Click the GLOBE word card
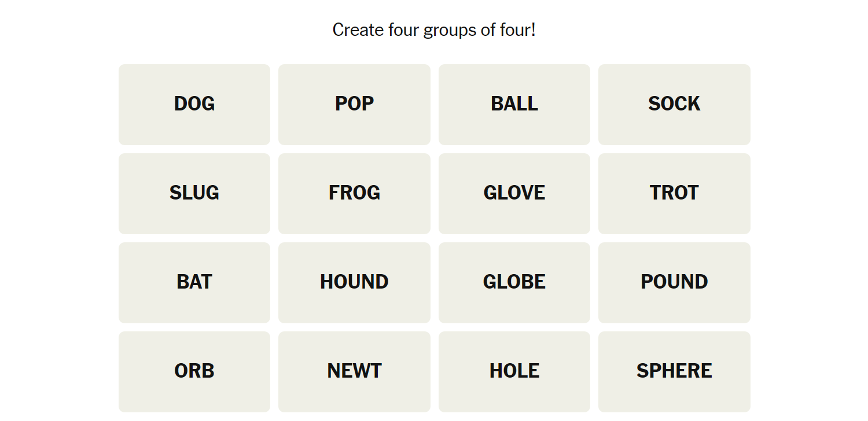 tap(514, 282)
